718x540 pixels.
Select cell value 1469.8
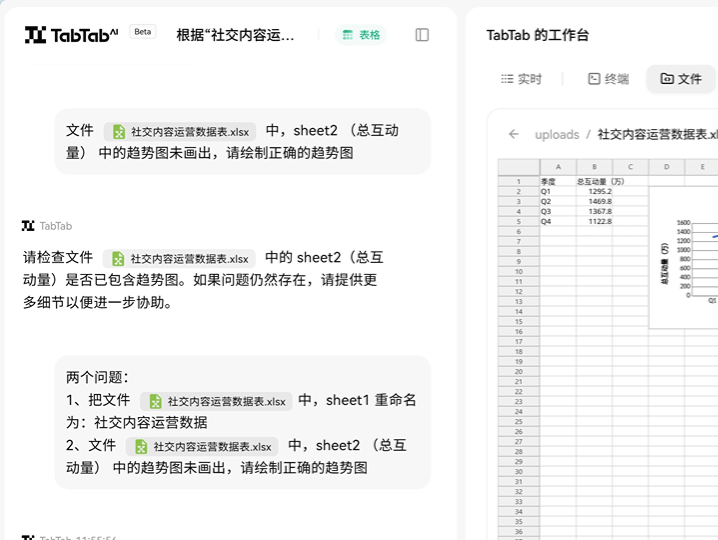[x=594, y=202]
